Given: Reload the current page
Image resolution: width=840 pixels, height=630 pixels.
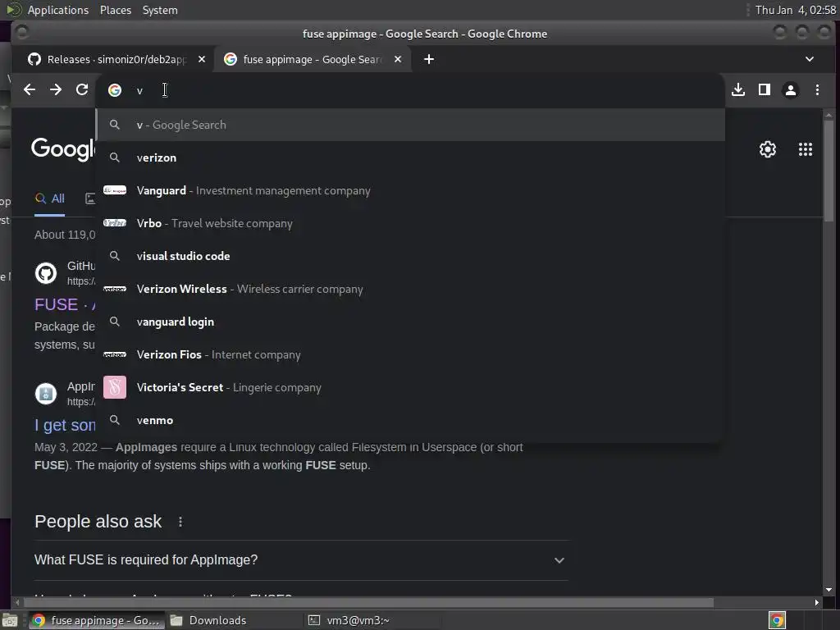Looking at the screenshot, I should (x=82, y=90).
